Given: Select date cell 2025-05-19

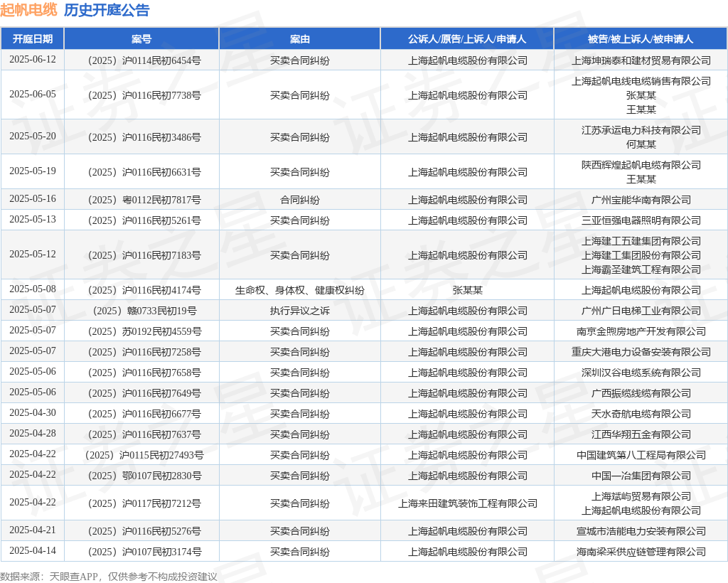Looking at the screenshot, I should [x=33, y=171].
